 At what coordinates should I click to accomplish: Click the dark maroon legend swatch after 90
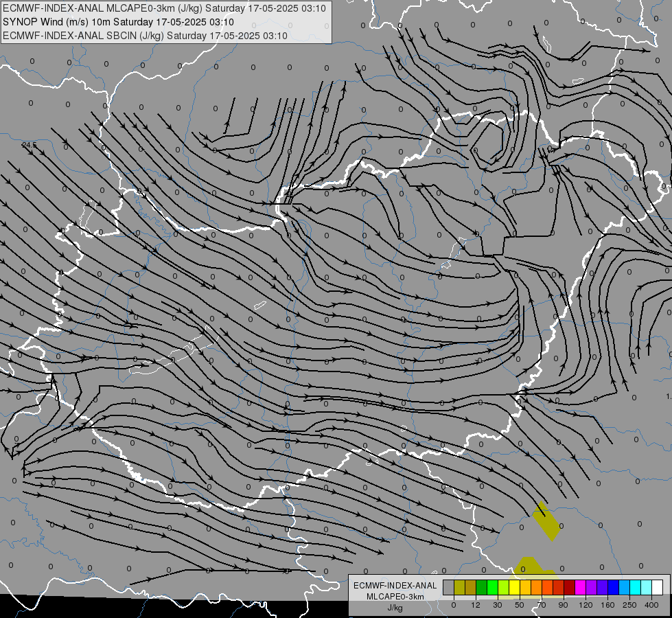click(570, 588)
